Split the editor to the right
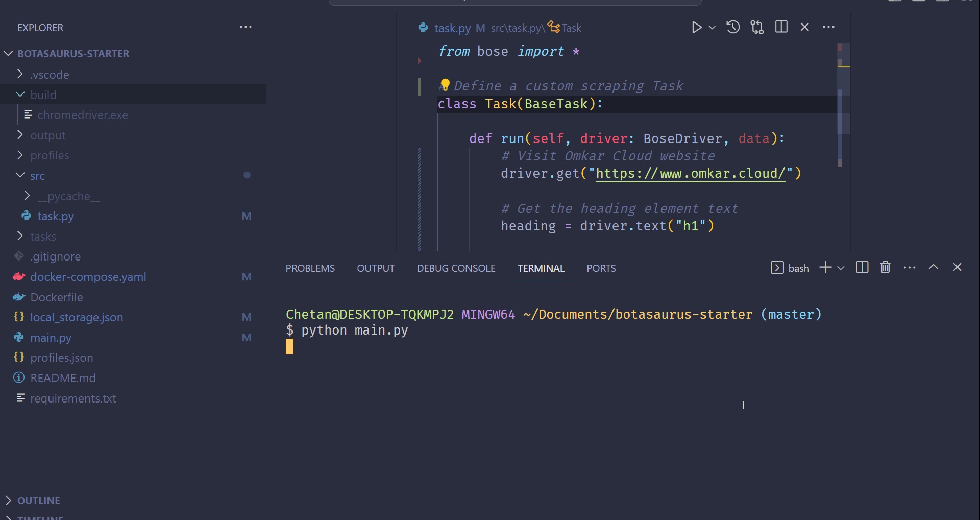980x520 pixels. pos(781,27)
